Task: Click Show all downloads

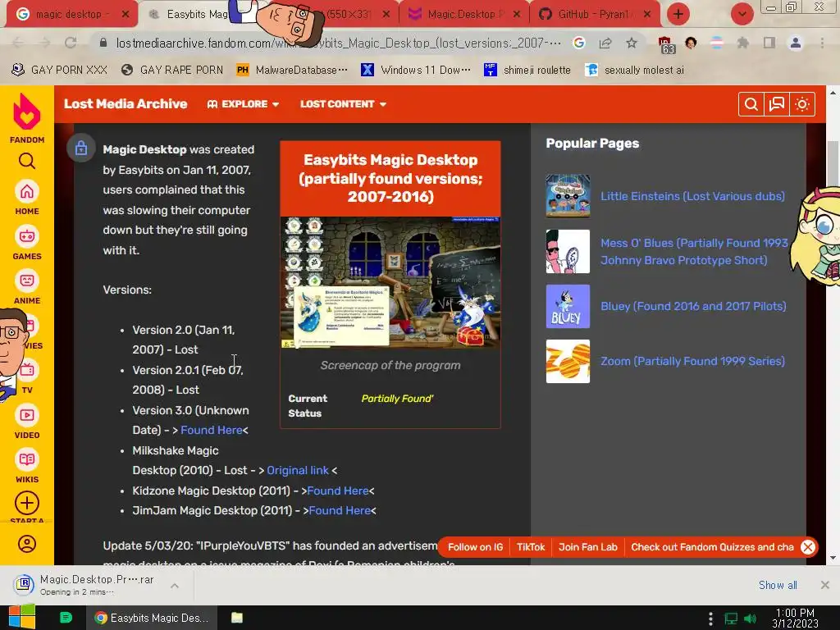Action: (x=778, y=585)
